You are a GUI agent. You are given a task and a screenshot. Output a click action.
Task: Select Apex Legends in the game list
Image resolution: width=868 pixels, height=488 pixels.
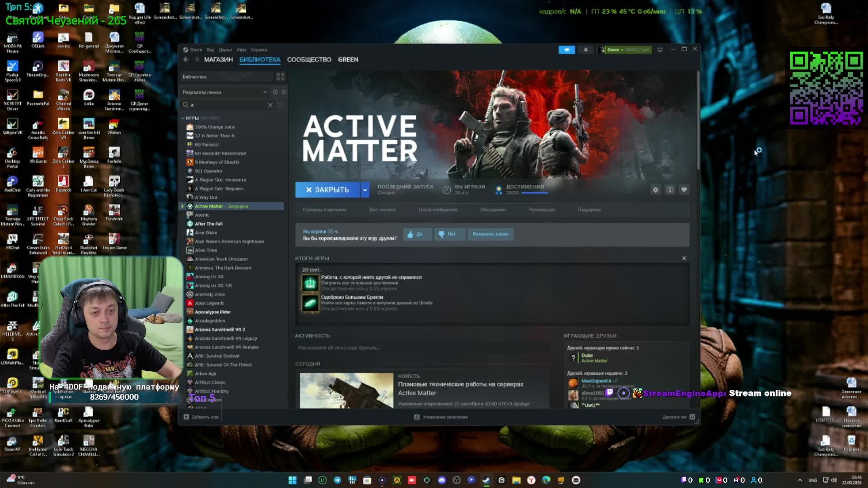click(x=209, y=303)
